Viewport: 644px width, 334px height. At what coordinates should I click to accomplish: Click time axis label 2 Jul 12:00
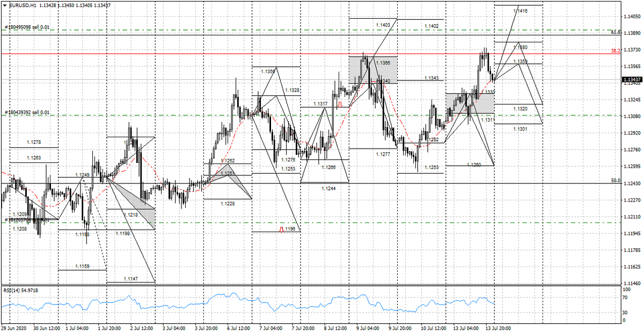tap(143, 328)
